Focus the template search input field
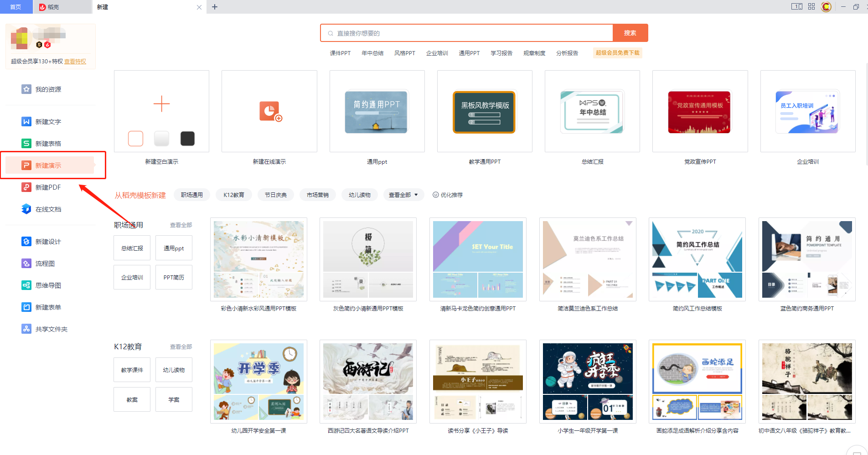This screenshot has width=868, height=455. 467,33
